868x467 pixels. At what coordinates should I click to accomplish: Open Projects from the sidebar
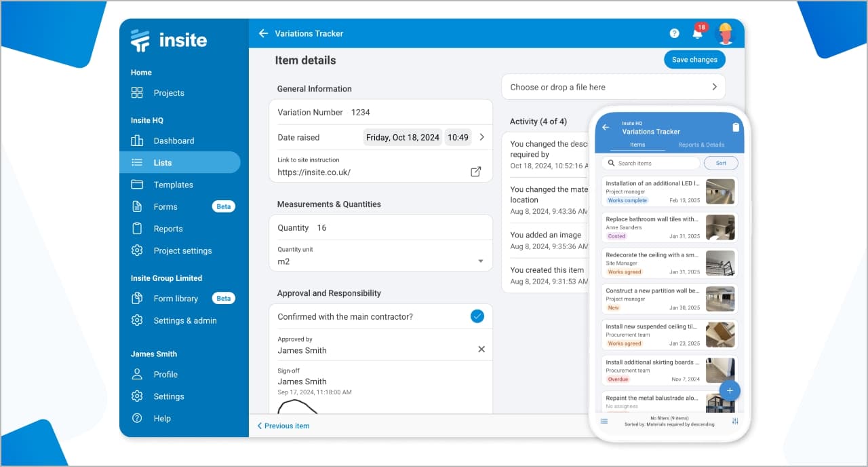138,93
